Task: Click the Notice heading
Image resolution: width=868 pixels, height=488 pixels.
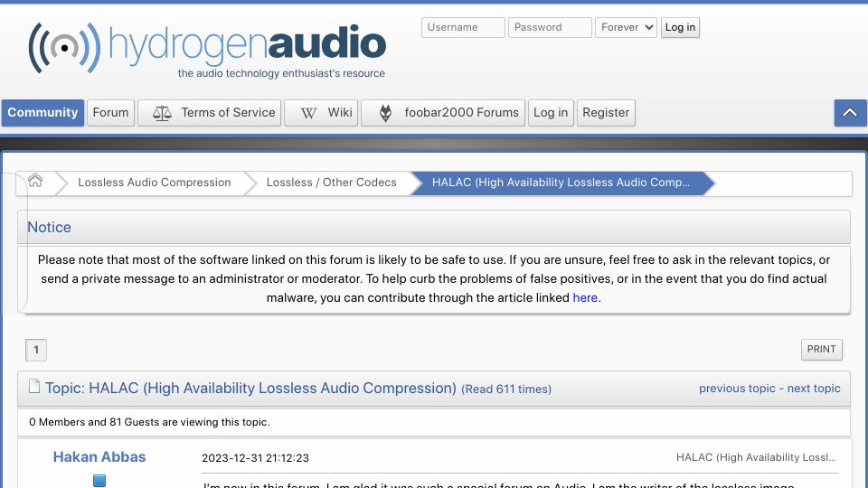Action: (x=49, y=228)
